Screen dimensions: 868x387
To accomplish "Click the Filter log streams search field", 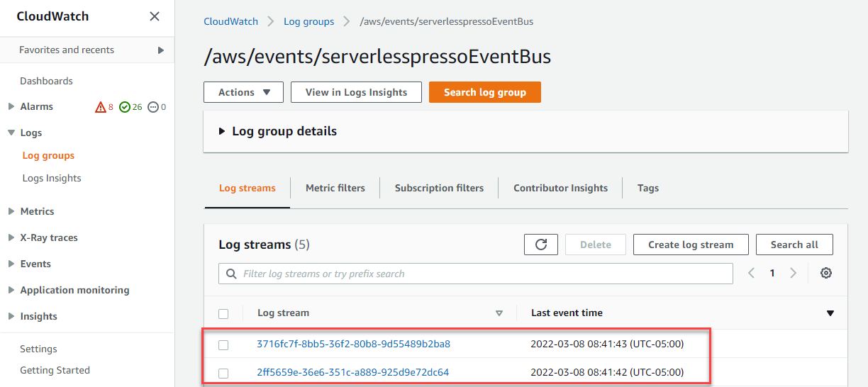I will point(476,274).
